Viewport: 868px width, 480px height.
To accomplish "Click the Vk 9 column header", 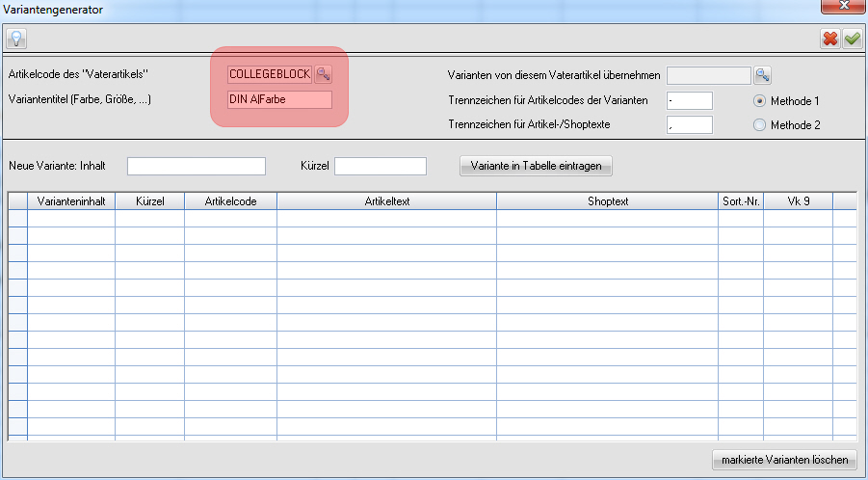I will 798,200.
